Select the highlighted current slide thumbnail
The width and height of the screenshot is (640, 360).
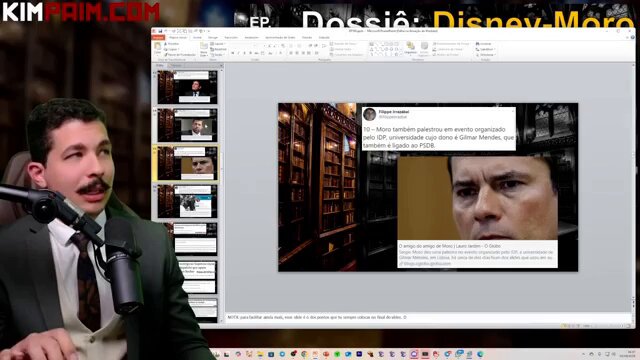click(187, 163)
